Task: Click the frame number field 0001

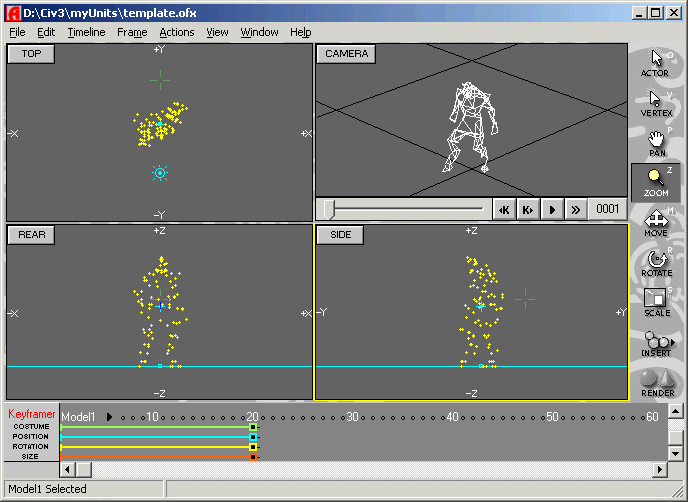Action: pos(608,209)
